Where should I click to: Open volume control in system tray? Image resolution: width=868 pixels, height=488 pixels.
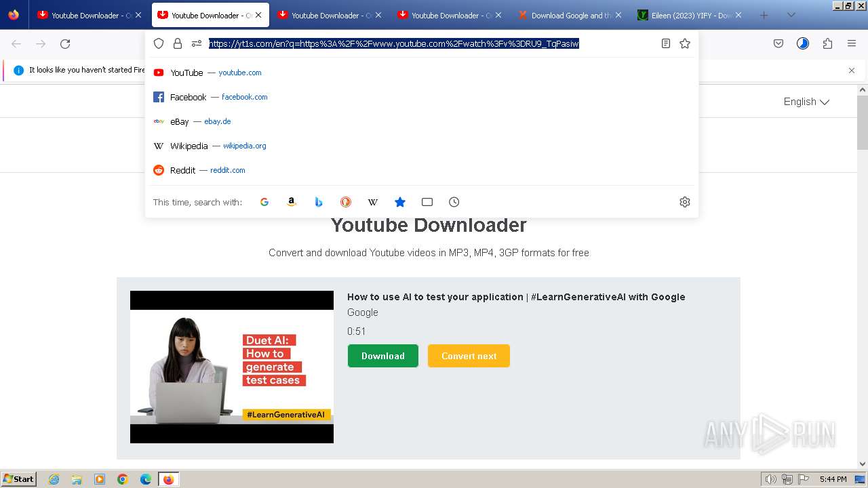(x=771, y=479)
